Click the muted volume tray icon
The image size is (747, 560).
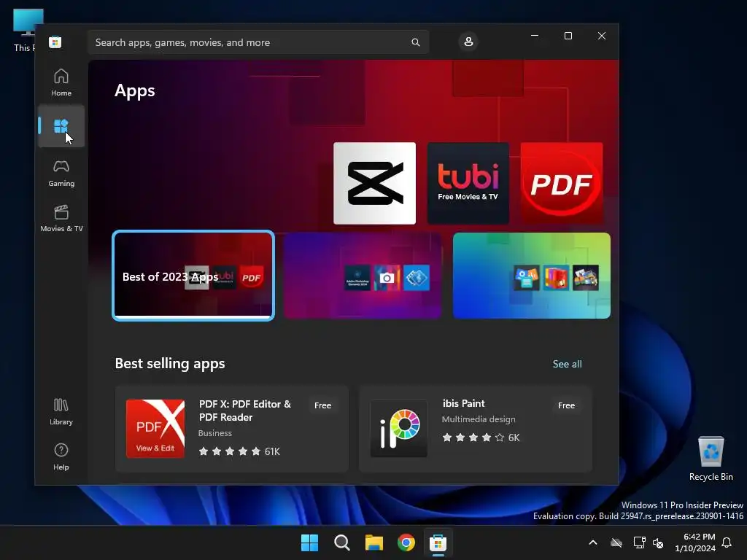pos(659,542)
